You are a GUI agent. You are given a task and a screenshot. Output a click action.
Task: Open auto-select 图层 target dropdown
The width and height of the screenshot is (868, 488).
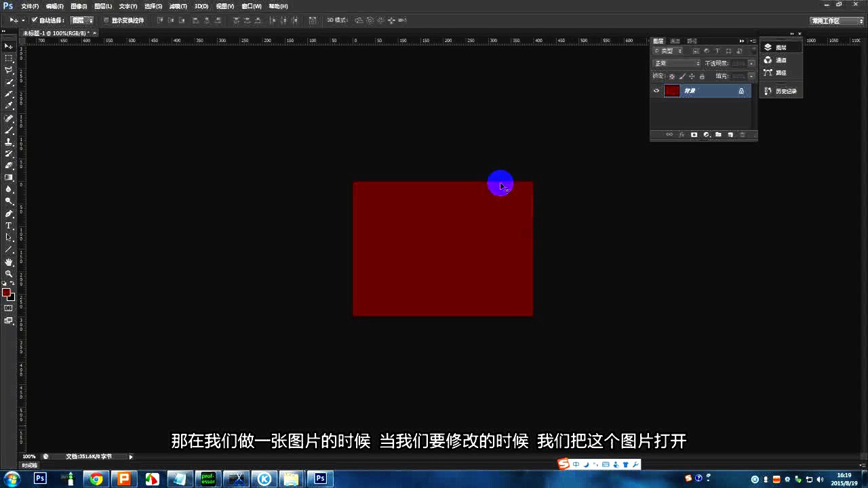coord(82,20)
